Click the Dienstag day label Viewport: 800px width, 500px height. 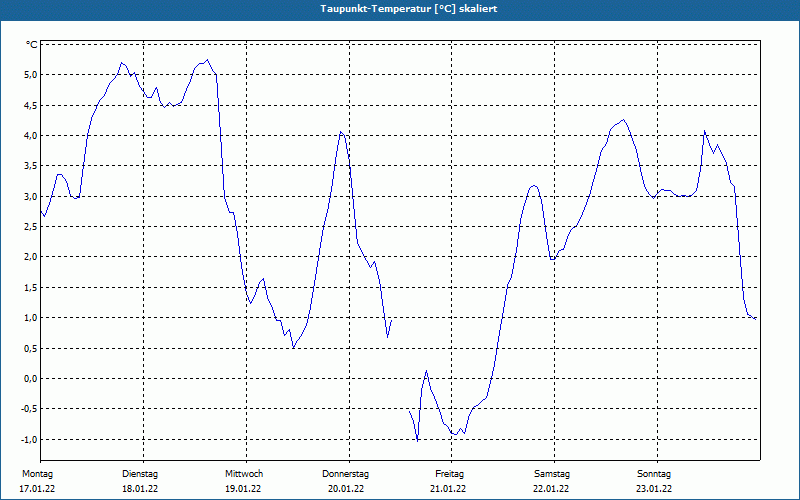(140, 474)
